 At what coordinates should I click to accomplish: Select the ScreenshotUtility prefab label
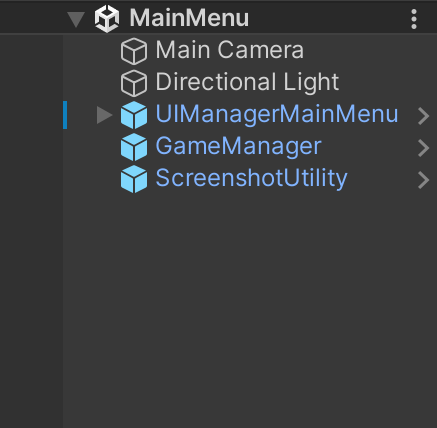pos(251,178)
